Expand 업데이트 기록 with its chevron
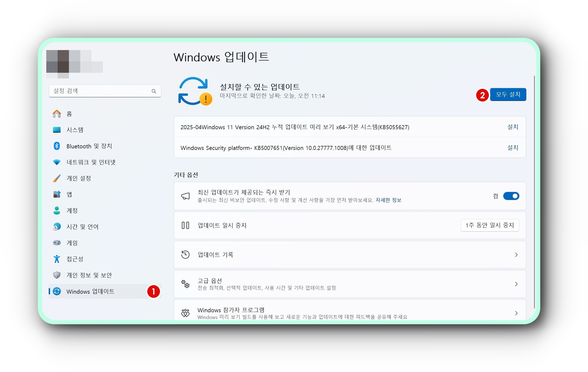This screenshot has width=588, height=372. click(x=516, y=255)
